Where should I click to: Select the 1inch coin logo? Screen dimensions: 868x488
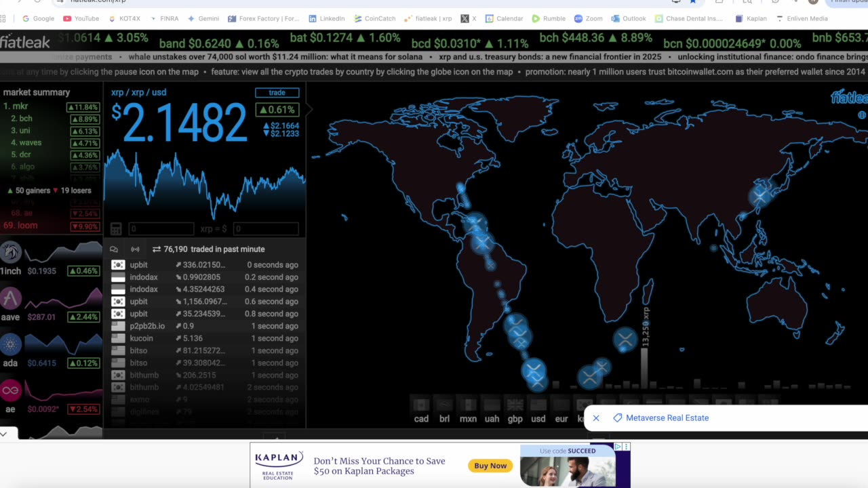[x=11, y=253]
